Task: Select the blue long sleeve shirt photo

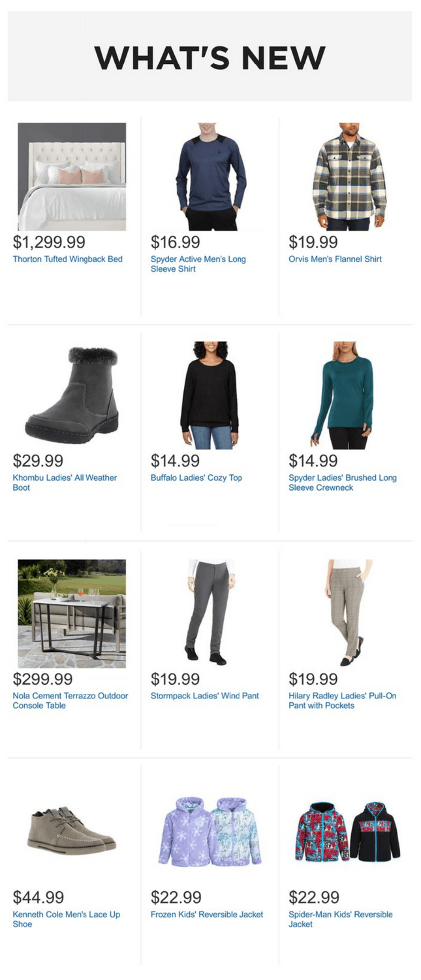Action: (210, 176)
